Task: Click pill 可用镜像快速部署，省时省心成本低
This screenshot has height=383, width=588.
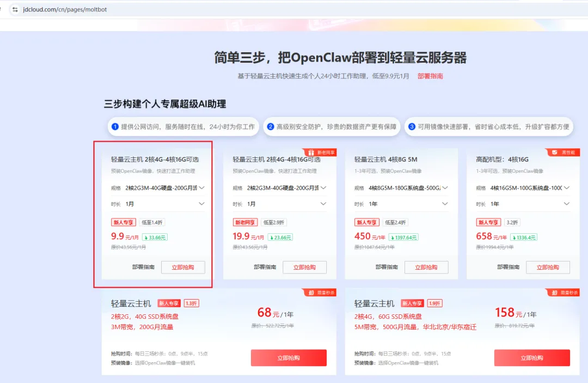Action: [489, 127]
